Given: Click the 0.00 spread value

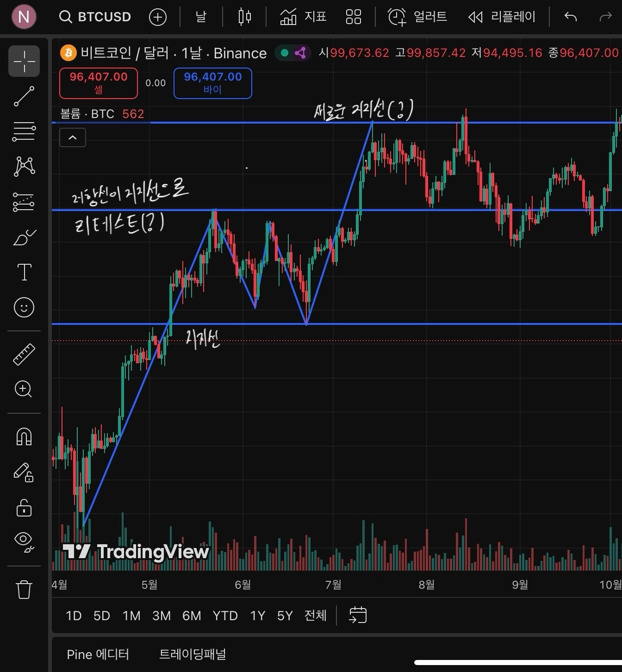Looking at the screenshot, I should (x=155, y=83).
